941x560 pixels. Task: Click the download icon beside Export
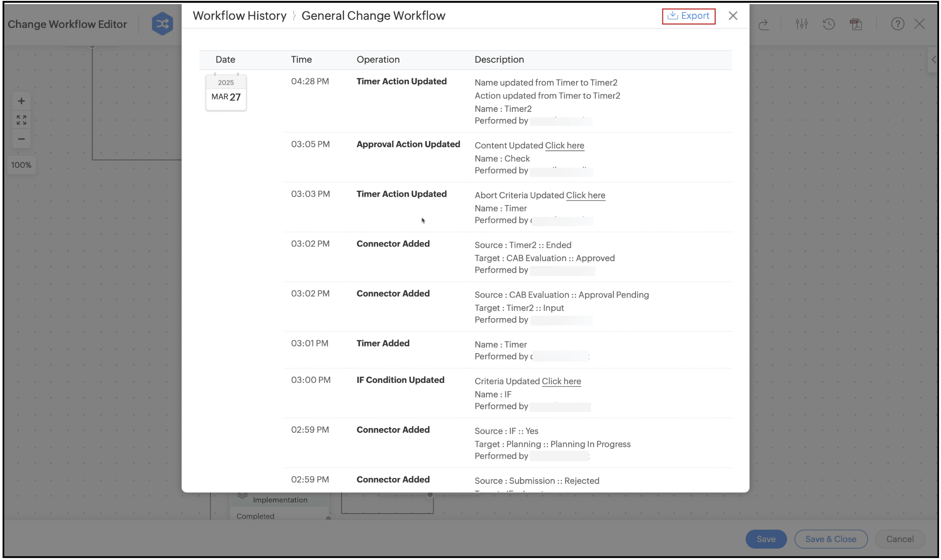(673, 16)
